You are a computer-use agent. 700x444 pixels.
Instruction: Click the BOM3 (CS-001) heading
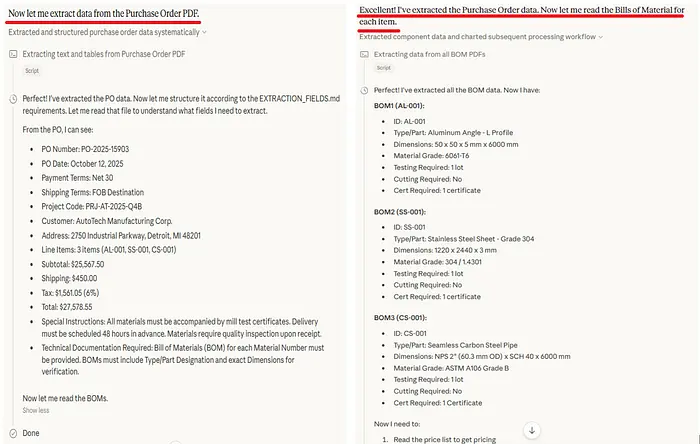[x=400, y=318]
